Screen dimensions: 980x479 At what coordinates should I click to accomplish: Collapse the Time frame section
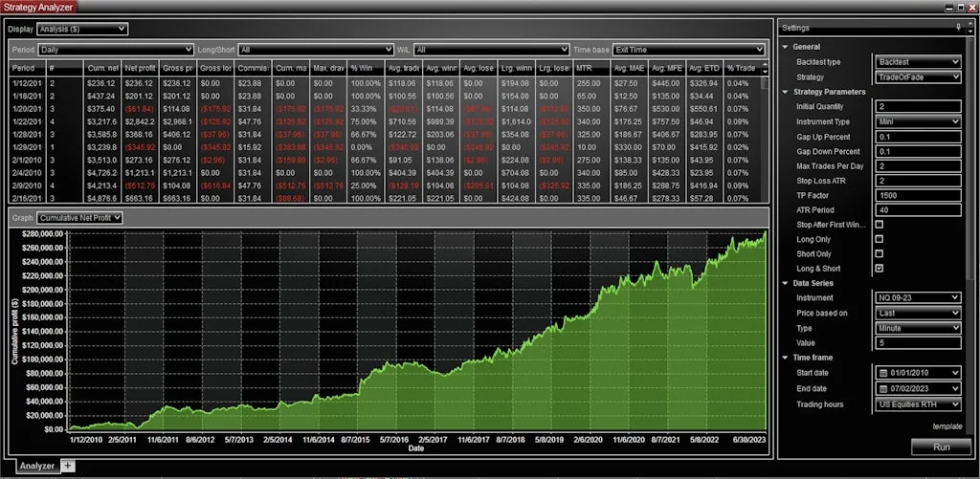click(785, 358)
